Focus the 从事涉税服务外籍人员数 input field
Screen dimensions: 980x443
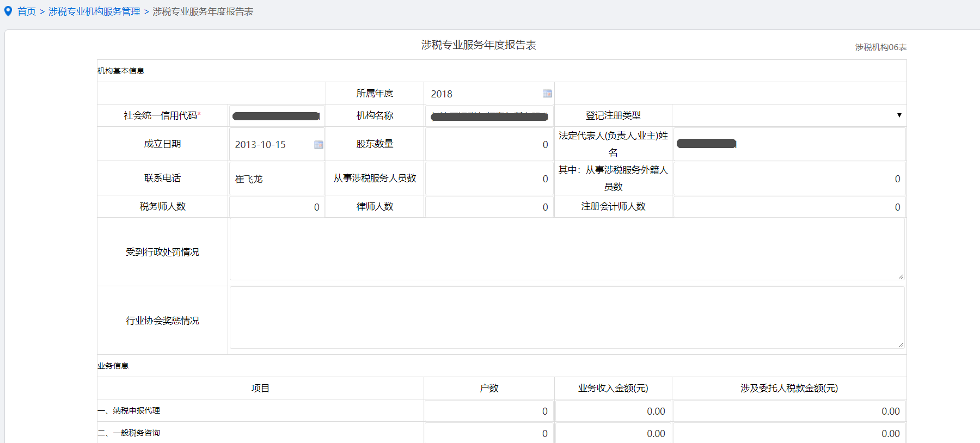(x=789, y=179)
